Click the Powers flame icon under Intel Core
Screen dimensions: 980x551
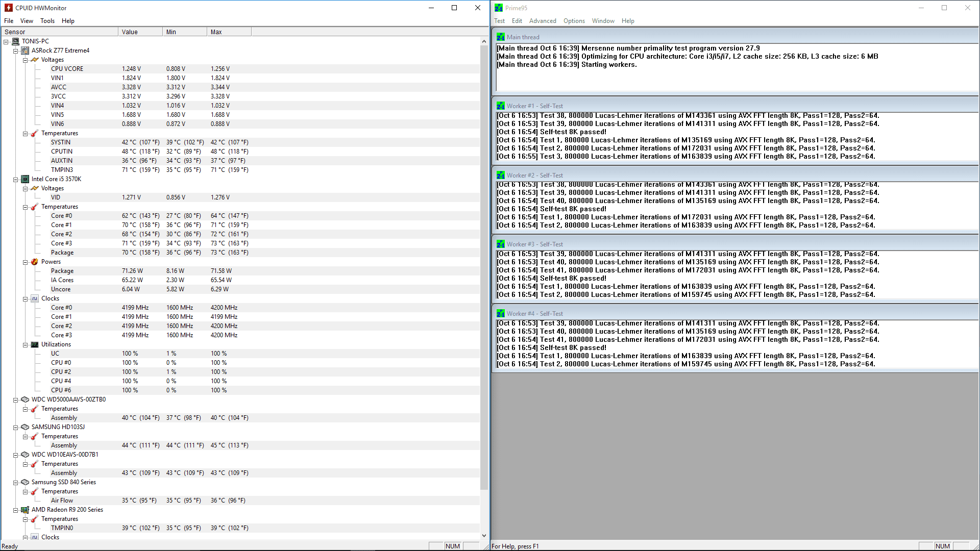(x=35, y=262)
